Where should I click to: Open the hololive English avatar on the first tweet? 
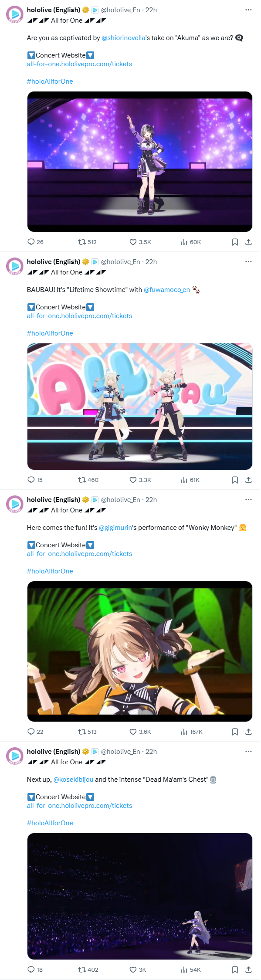[x=15, y=14]
